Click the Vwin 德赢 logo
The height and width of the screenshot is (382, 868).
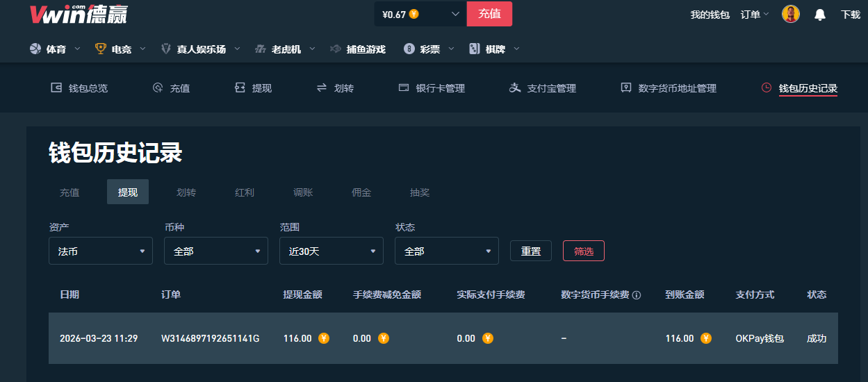click(x=79, y=14)
